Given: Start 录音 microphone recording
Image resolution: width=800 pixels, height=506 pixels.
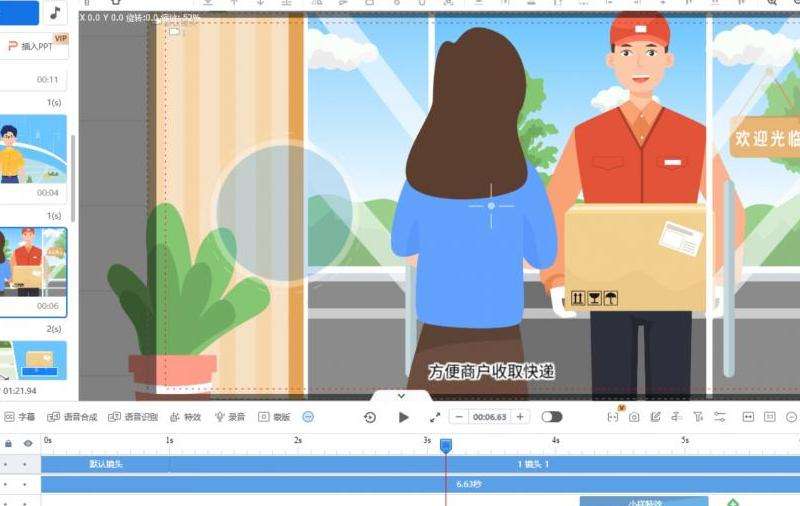Looking at the screenshot, I should [x=230, y=417].
